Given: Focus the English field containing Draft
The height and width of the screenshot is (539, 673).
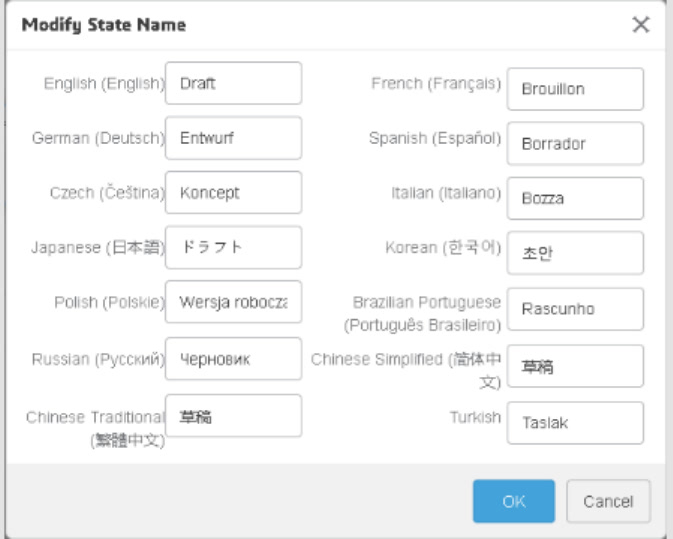Looking at the screenshot, I should [233, 84].
